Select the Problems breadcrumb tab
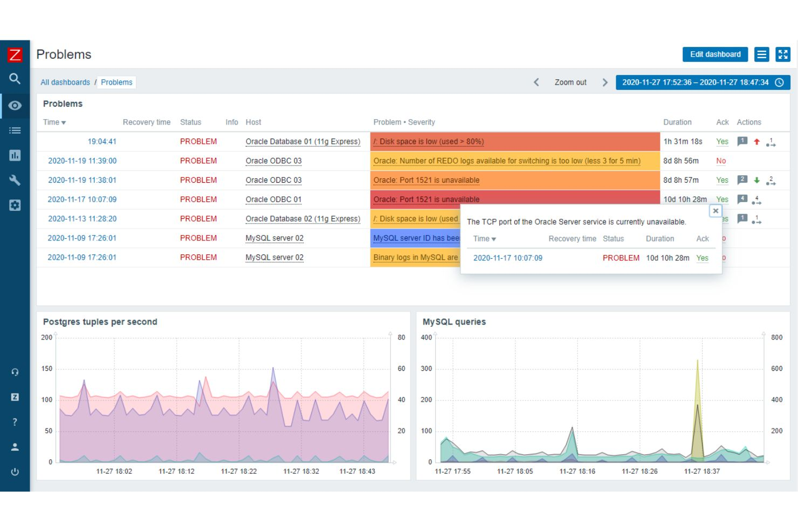 (116, 82)
